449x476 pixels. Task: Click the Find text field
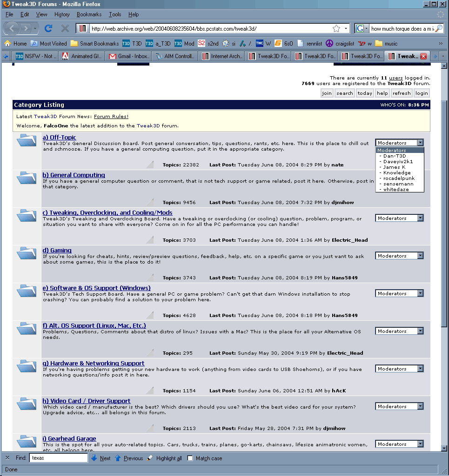(58, 458)
